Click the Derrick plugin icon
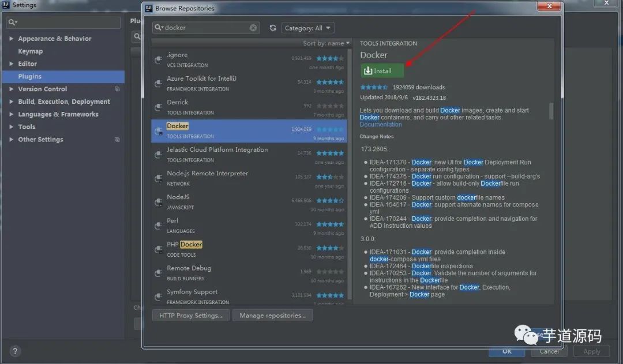The height and width of the screenshot is (364, 623). pos(158,107)
